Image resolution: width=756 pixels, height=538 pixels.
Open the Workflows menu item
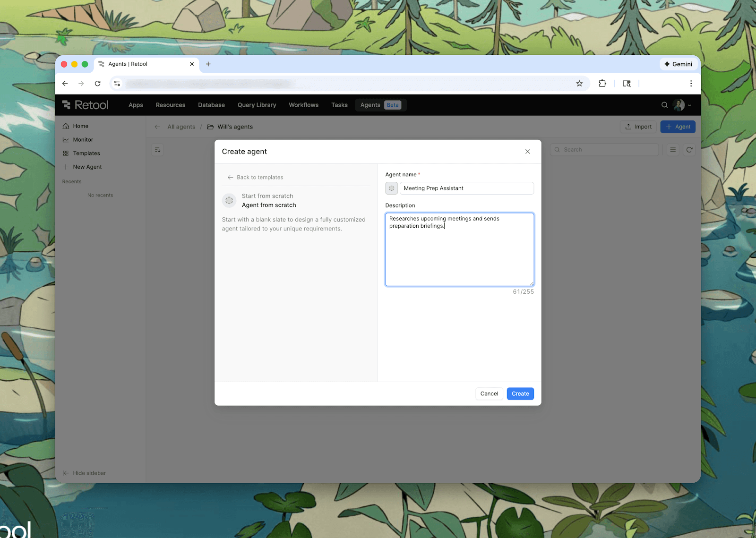(x=303, y=105)
